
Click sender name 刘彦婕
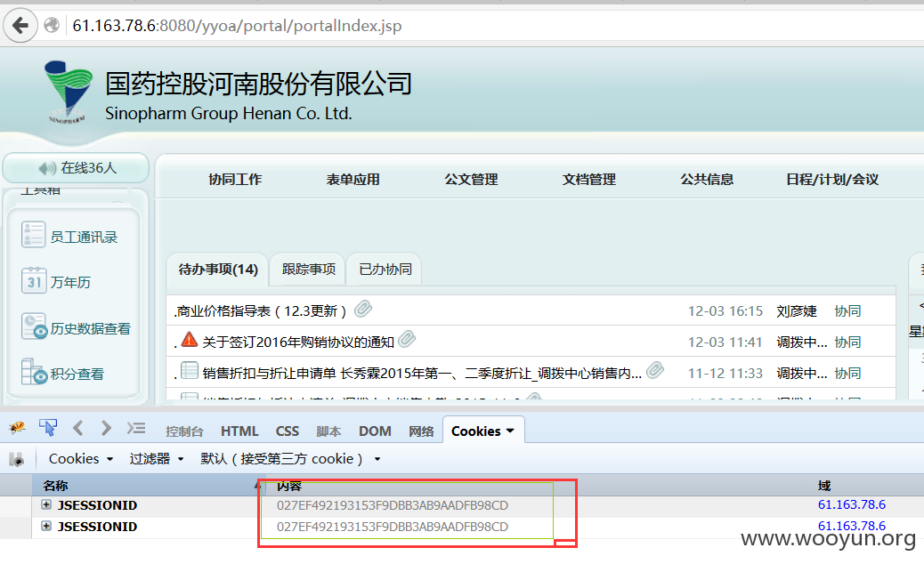pyautogui.click(x=797, y=310)
